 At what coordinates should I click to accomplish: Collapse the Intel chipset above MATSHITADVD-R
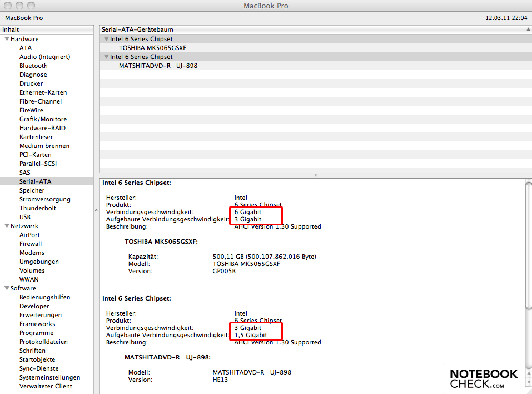(x=106, y=56)
